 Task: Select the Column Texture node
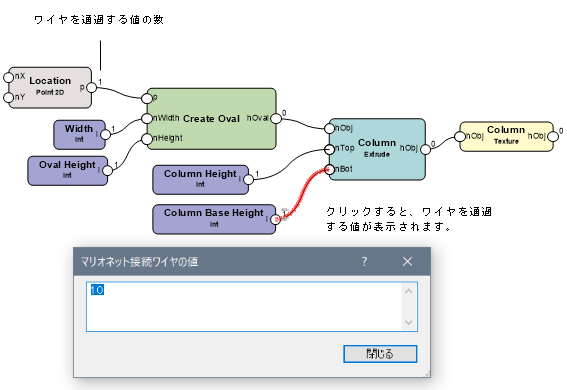tap(506, 136)
